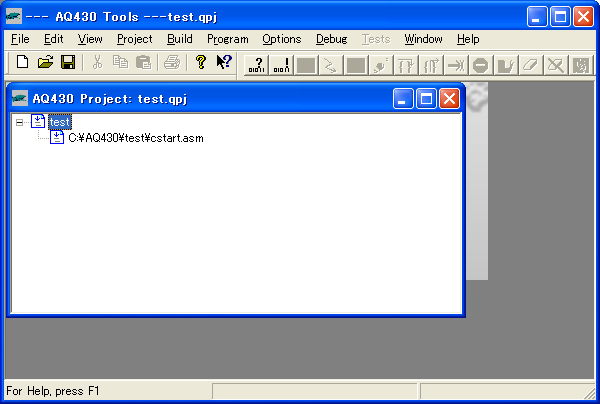The height and width of the screenshot is (404, 600).
Task: Select the test project root item
Action: pyautogui.click(x=59, y=122)
